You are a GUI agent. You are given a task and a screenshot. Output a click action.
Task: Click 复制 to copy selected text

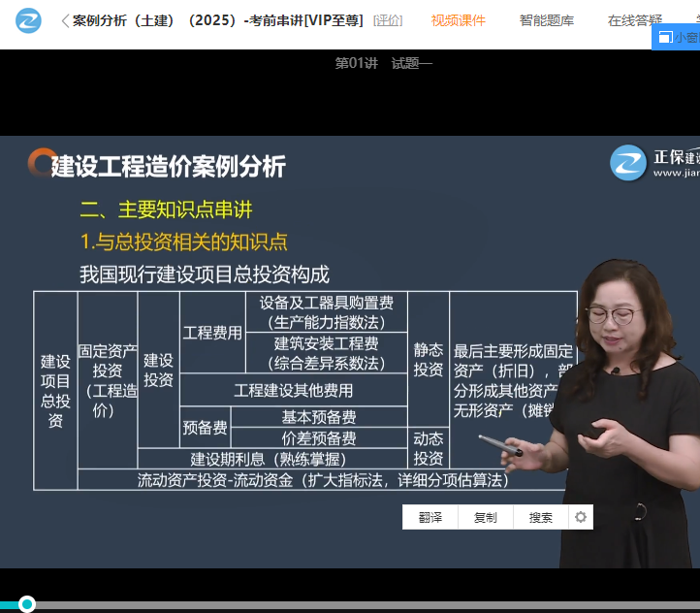click(x=485, y=518)
